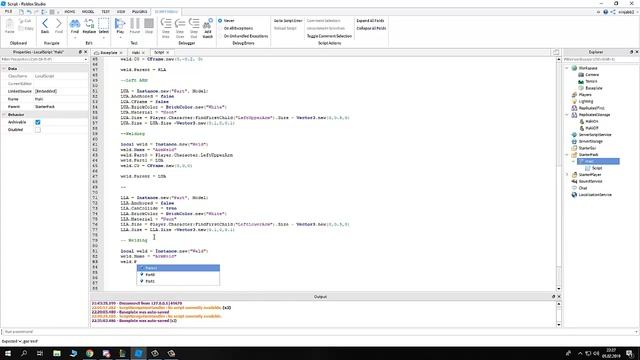Switch to the TEST ribbon tab

106,12
